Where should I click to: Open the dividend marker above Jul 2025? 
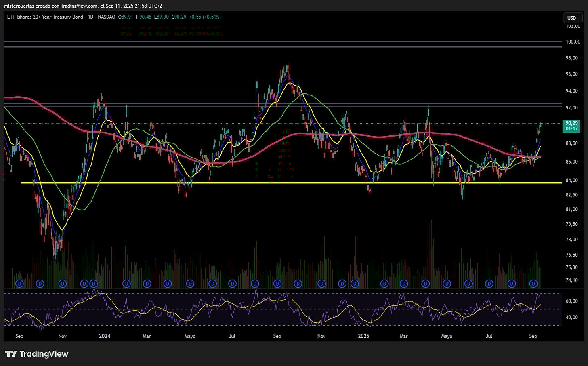click(489, 284)
